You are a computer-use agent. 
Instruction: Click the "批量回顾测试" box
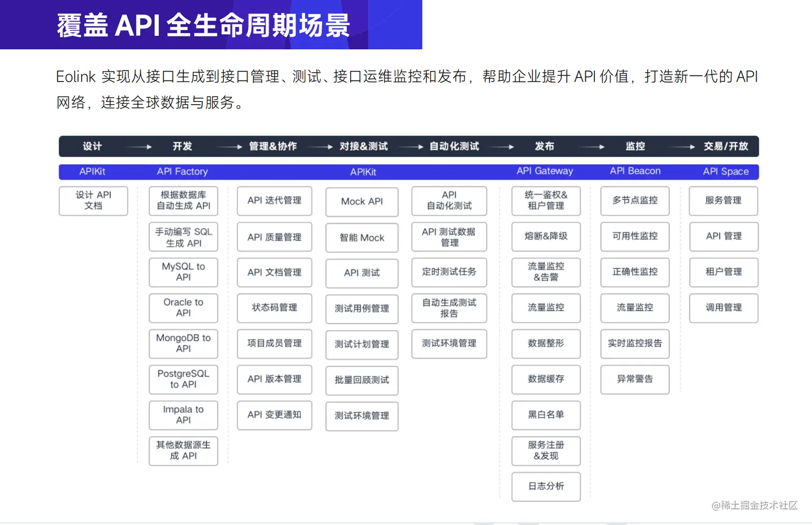coord(362,381)
